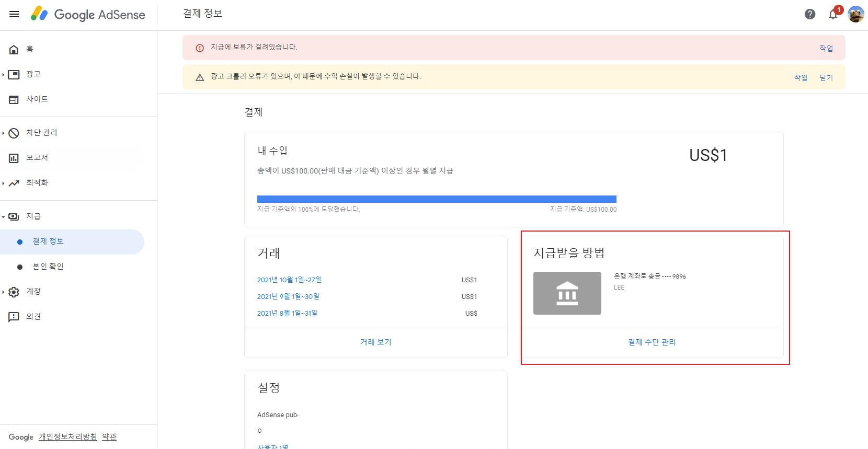Click the Google AdSense logo

click(x=88, y=14)
